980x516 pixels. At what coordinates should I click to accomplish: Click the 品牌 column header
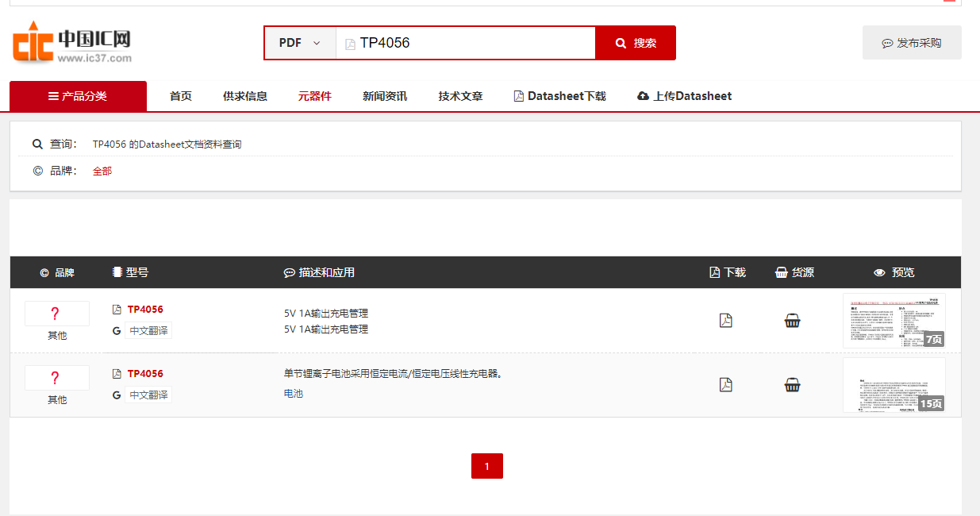pyautogui.click(x=57, y=272)
